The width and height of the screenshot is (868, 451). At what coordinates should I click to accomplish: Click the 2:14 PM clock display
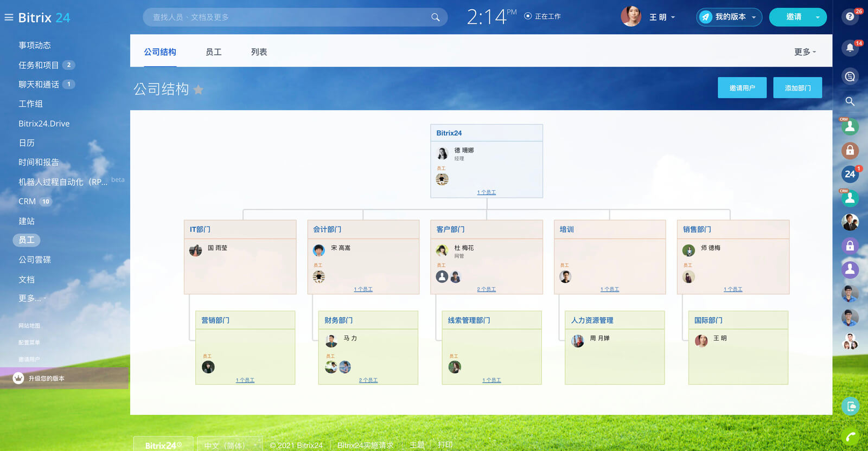pyautogui.click(x=492, y=17)
